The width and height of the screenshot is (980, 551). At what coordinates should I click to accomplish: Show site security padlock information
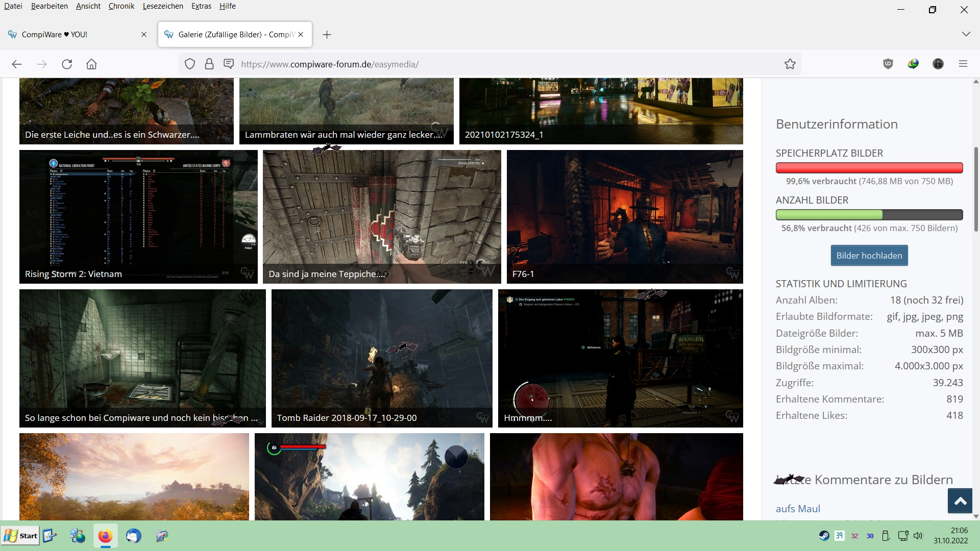coord(209,64)
